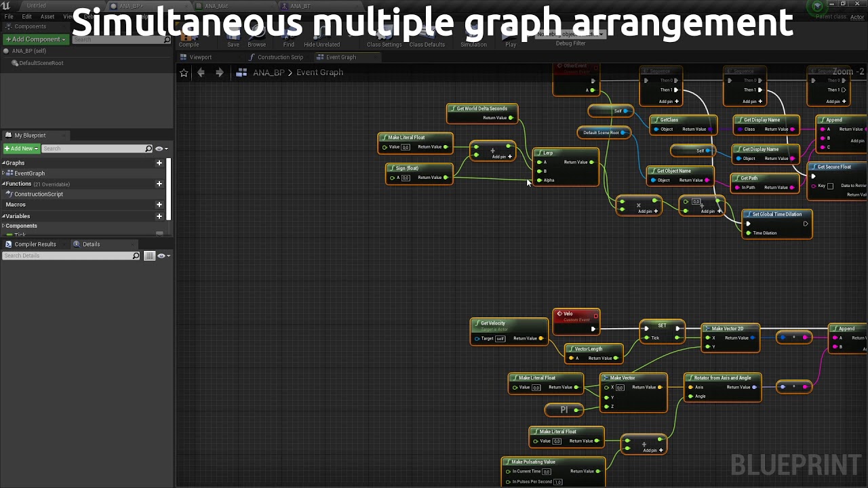The width and height of the screenshot is (868, 488).
Task: Click the delegate pin on the Velo event
Action: coord(596,314)
